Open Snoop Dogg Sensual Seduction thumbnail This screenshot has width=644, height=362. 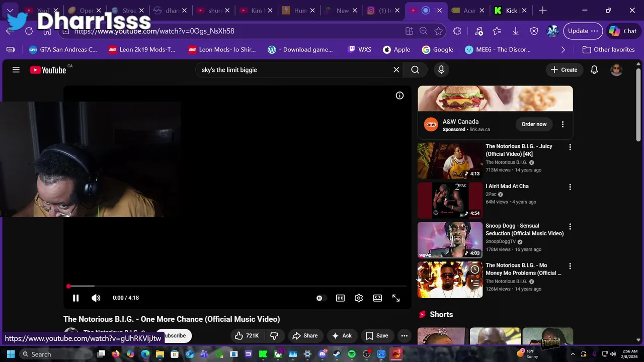pyautogui.click(x=450, y=240)
